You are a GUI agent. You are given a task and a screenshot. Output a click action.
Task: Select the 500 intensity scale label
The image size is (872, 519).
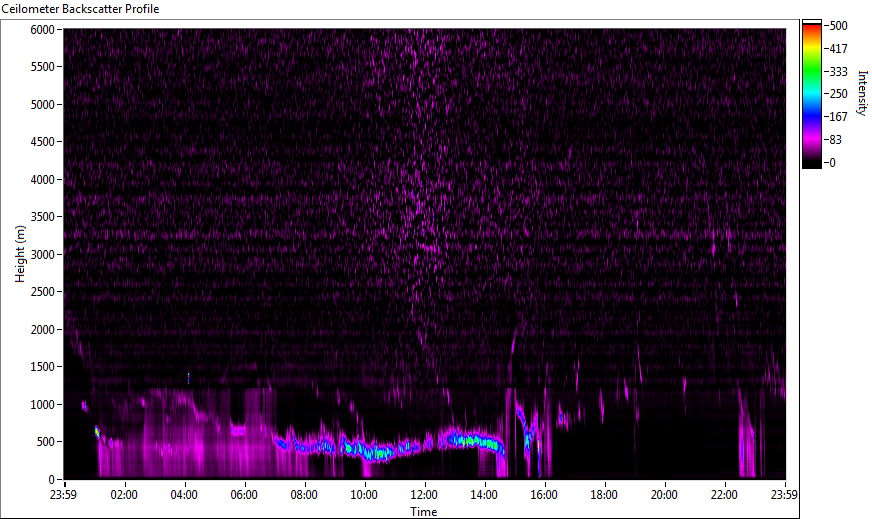pyautogui.click(x=839, y=26)
